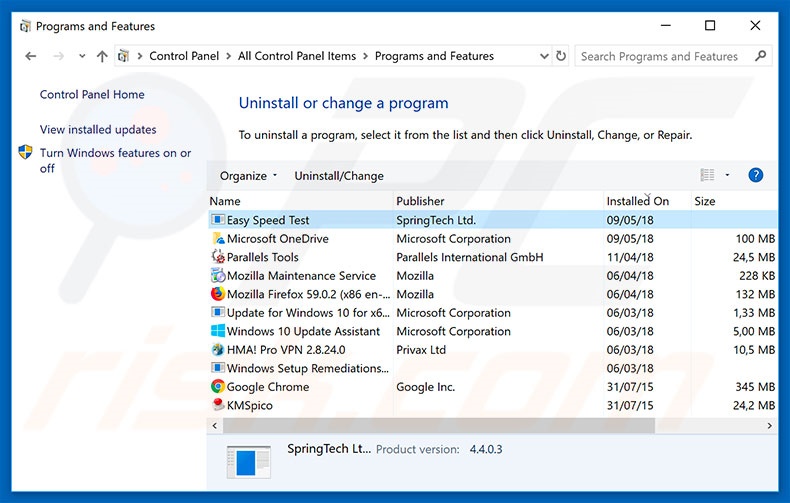Open the recent locations dropdown arrow
The width and height of the screenshot is (790, 503).
pyautogui.click(x=82, y=56)
